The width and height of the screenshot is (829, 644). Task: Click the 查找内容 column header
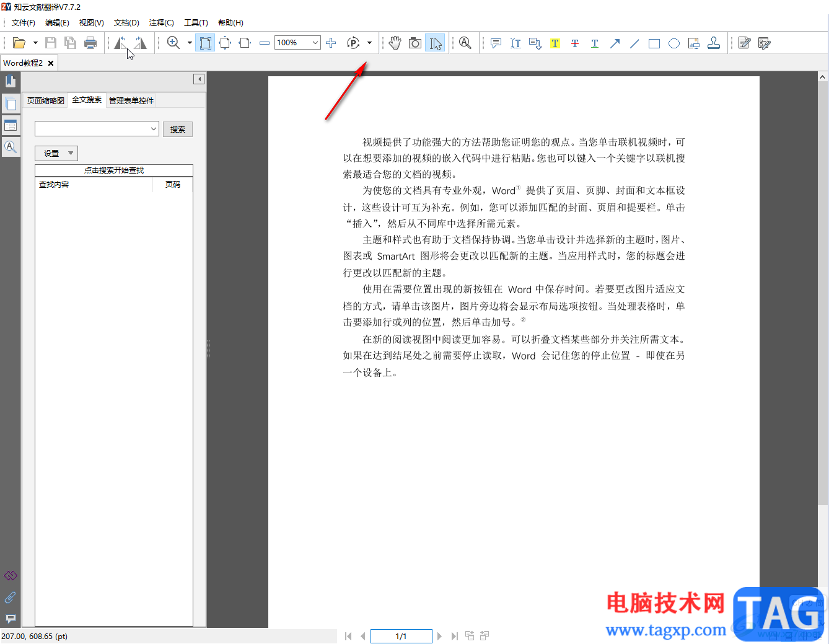[x=94, y=185]
